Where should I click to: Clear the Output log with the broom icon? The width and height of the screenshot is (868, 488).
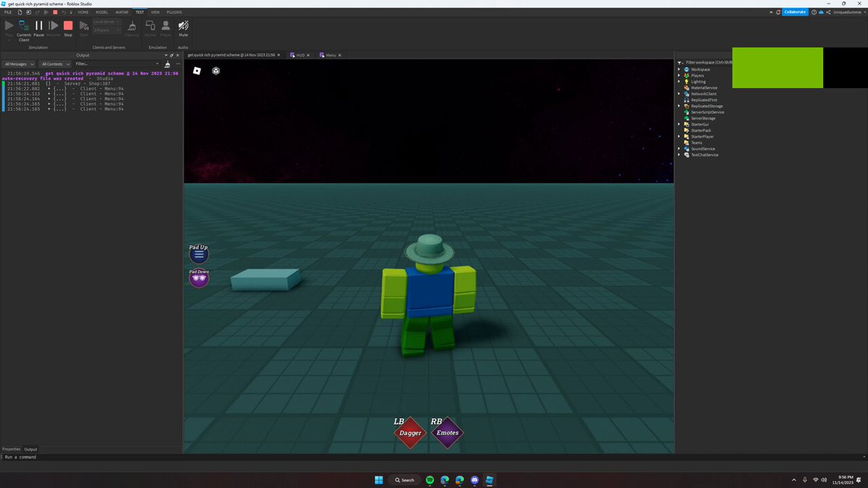tap(168, 64)
